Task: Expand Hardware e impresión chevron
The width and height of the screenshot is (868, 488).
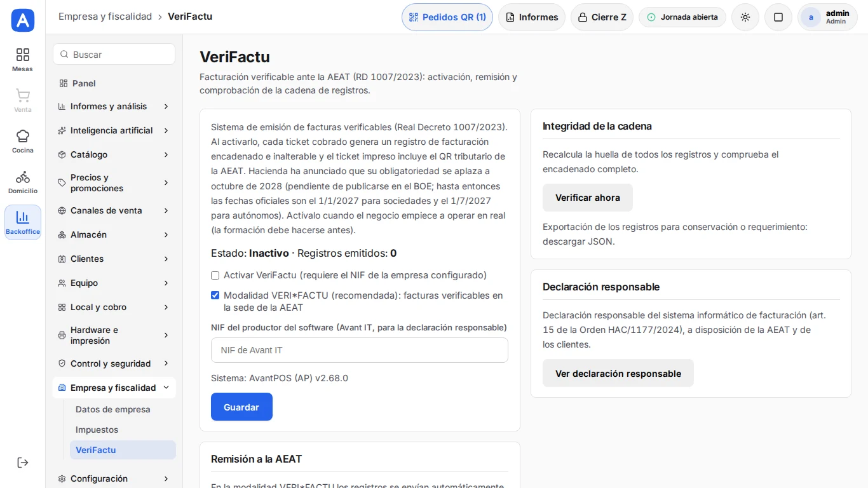Action: click(x=166, y=335)
